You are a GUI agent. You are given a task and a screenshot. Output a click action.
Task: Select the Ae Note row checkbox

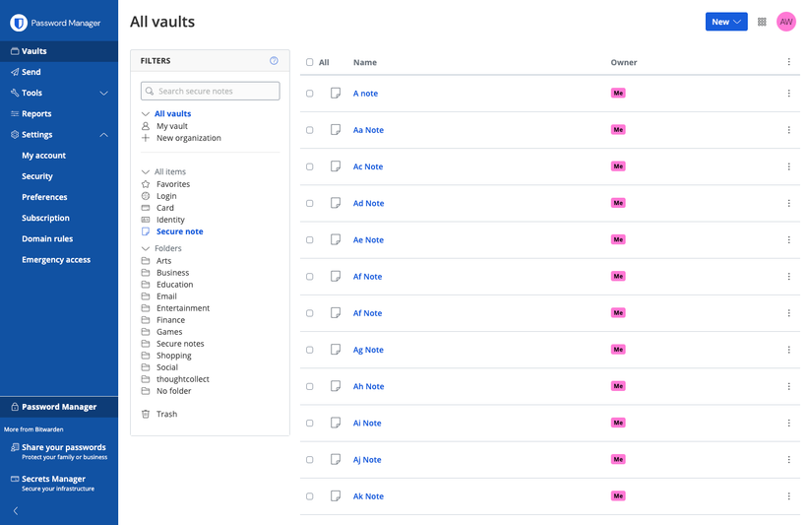310,240
